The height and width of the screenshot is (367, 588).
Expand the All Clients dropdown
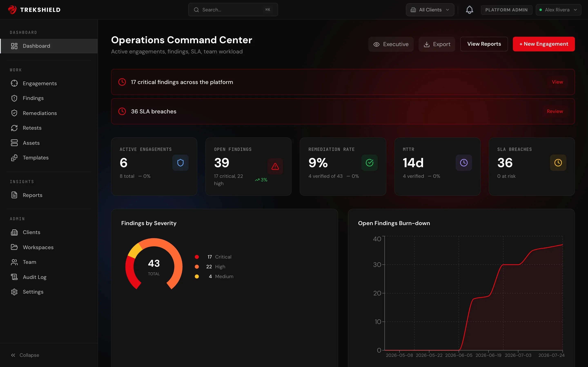[430, 10]
